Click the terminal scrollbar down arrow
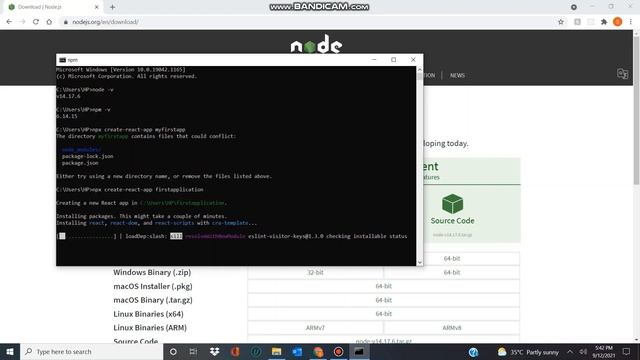 pyautogui.click(x=420, y=262)
